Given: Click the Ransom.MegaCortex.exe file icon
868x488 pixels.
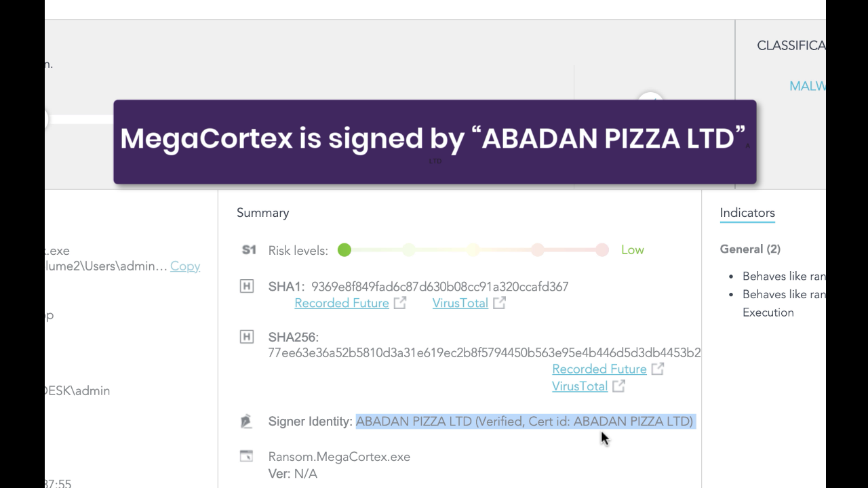Looking at the screenshot, I should 247,457.
